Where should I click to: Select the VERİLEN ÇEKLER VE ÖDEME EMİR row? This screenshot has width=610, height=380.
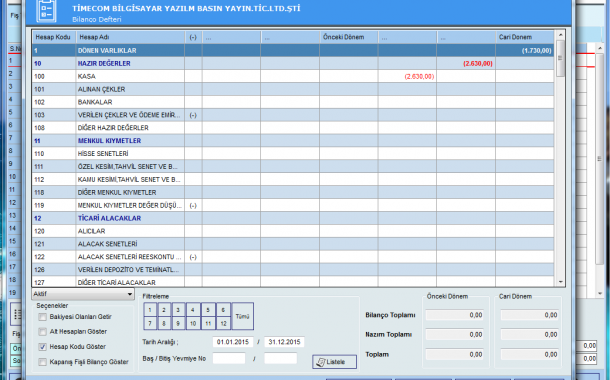293,115
